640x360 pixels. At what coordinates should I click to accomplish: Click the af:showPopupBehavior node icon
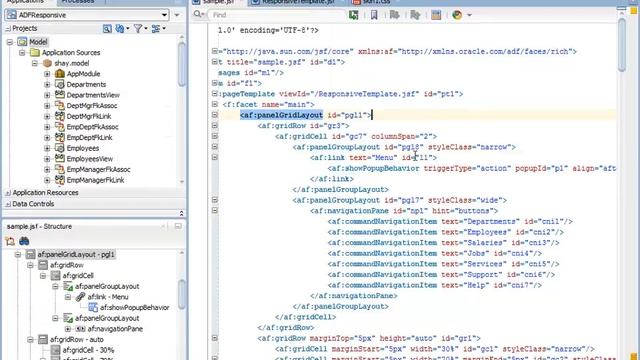[93, 307]
